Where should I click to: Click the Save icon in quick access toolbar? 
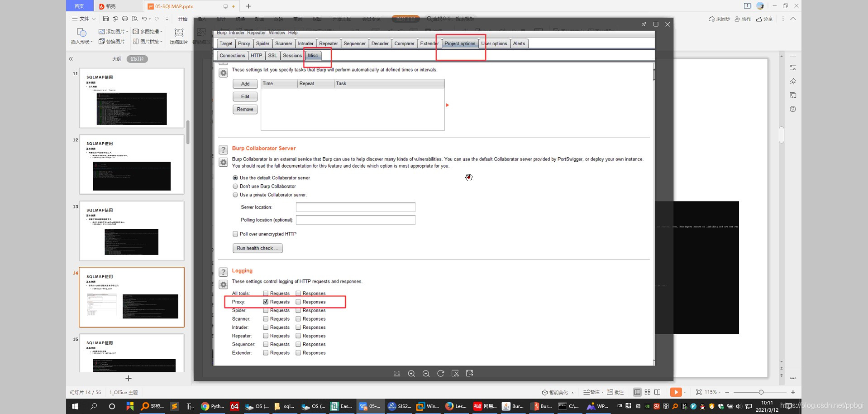(x=106, y=19)
